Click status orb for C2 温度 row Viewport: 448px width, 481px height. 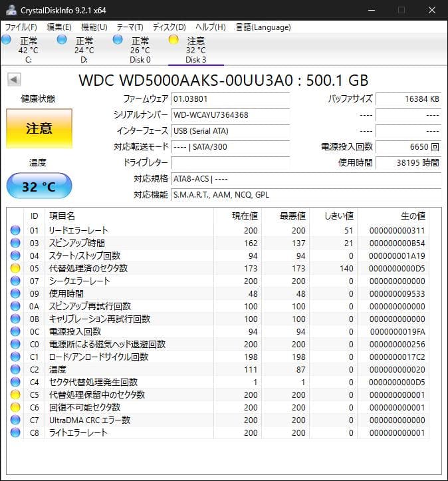point(15,369)
